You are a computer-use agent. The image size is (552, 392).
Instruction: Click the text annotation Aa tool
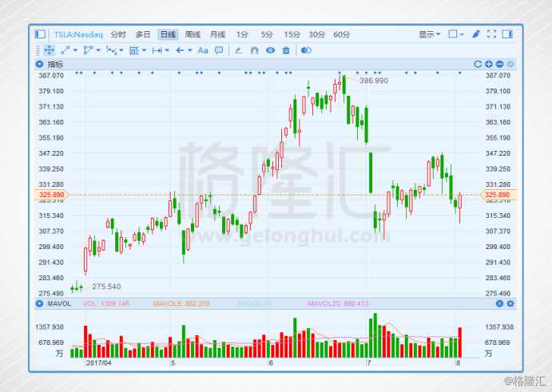[x=202, y=49]
